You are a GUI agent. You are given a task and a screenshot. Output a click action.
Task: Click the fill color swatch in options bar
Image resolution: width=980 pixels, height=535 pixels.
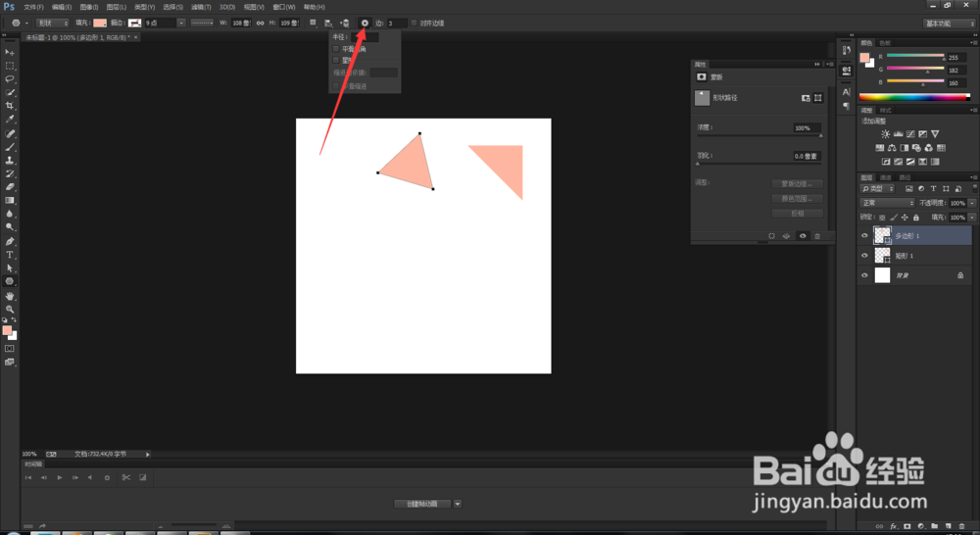[x=99, y=24]
